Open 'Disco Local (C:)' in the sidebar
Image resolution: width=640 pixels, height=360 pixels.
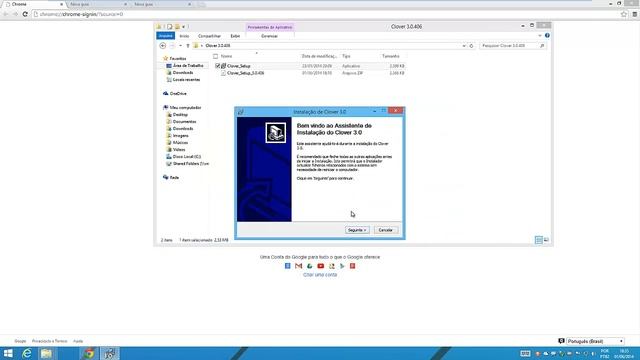coord(187,157)
